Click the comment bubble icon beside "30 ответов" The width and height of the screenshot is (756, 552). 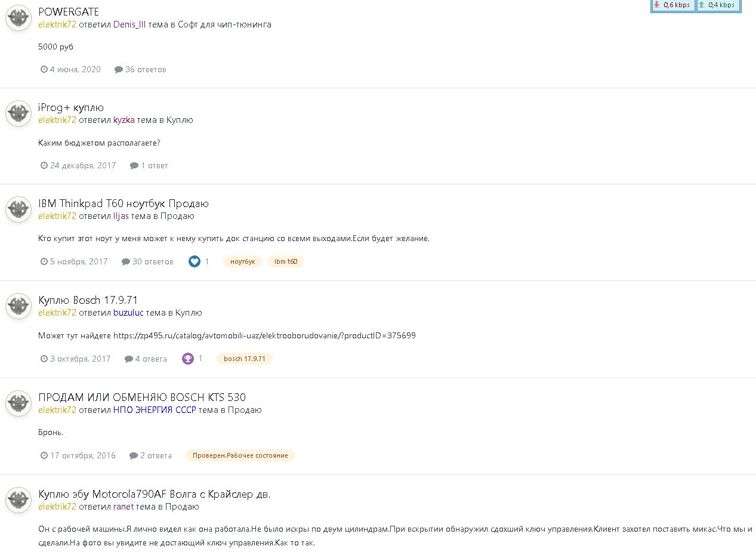tap(126, 262)
